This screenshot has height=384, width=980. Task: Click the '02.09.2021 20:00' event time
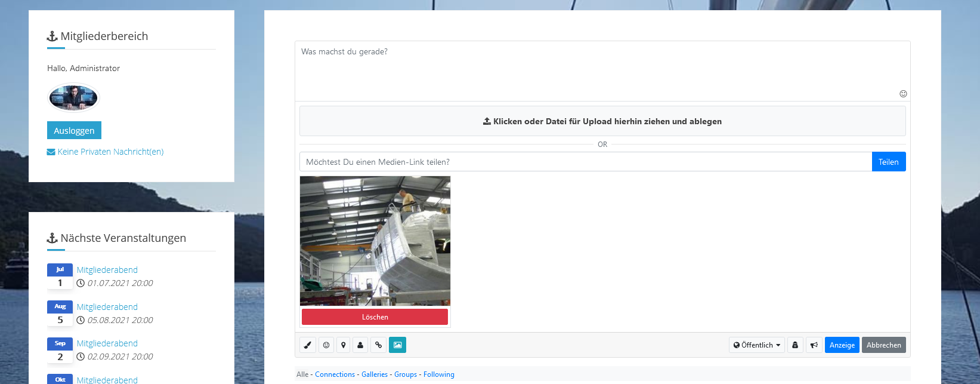[120, 357]
